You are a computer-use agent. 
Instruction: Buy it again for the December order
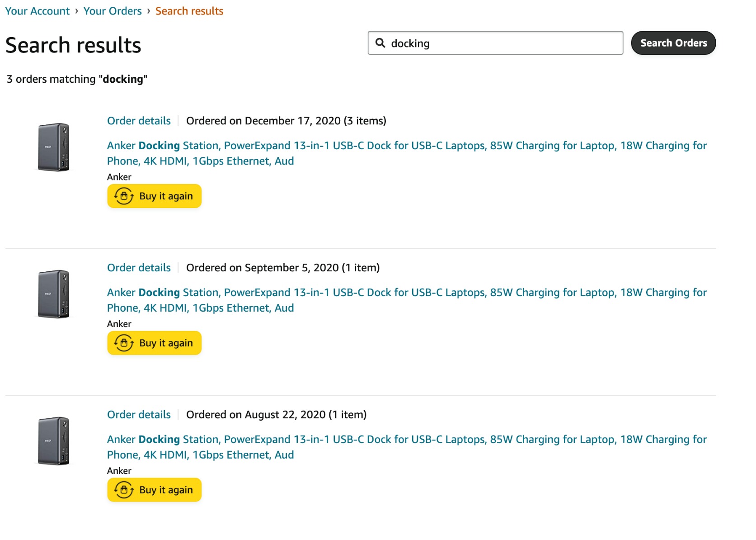coord(165,196)
